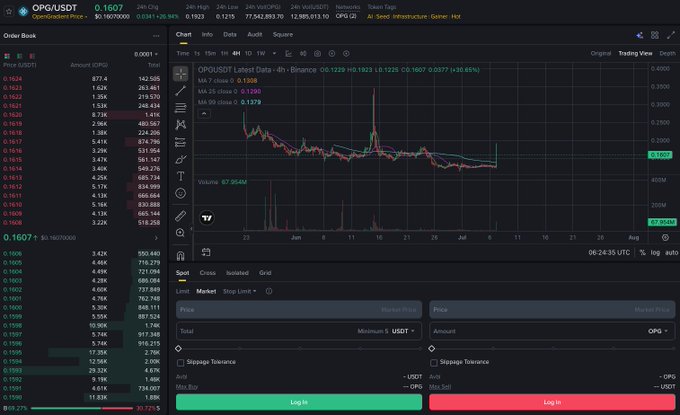Open the OPG unit dropdown in Amount field
The width and height of the screenshot is (680, 415).
658,331
